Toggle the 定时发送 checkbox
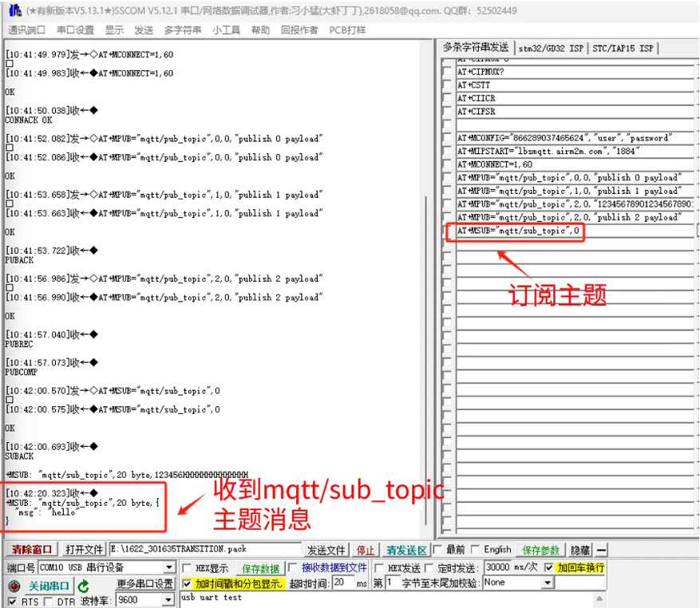Screen dimensions: 700x608 (429, 568)
